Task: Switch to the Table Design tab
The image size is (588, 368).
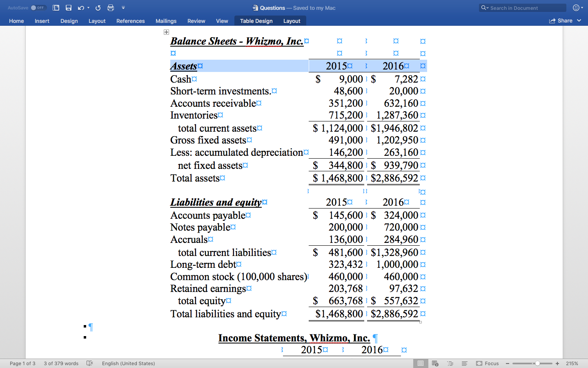Action: [x=256, y=20]
